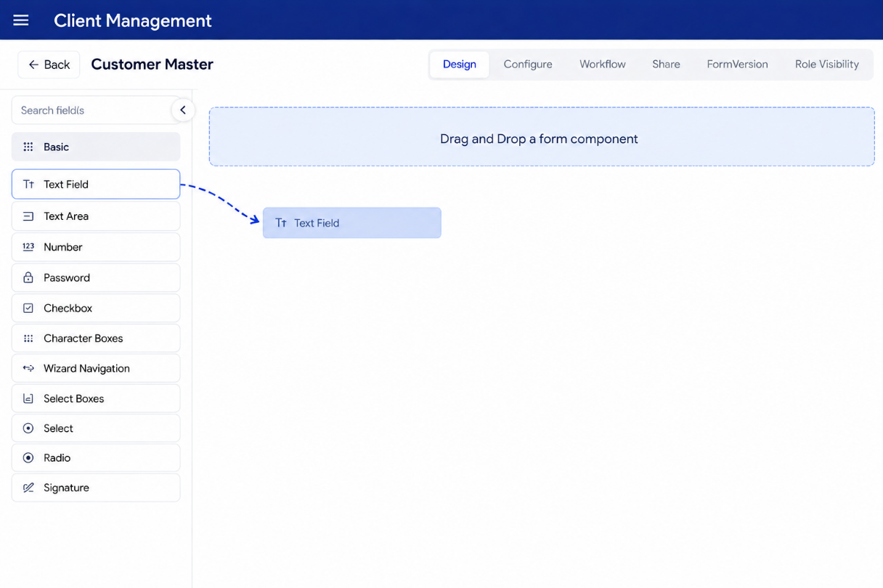Switch to the Design tab

[x=460, y=64]
